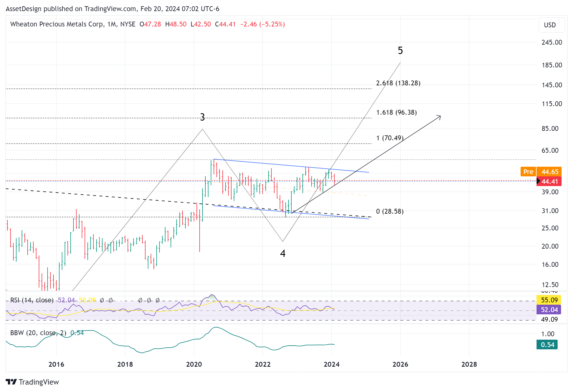Viewport: 573px width, 392px height.
Task: Click the 0.54 BBW reading in legend
Action: [77, 333]
